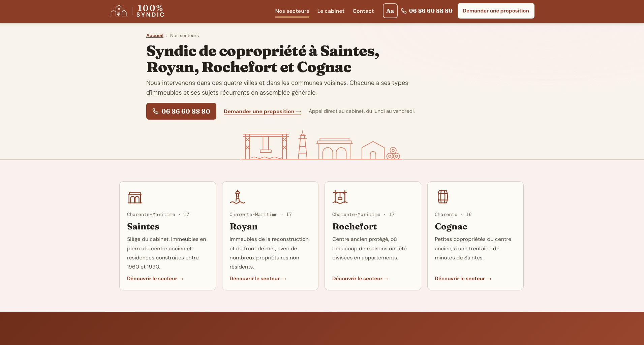This screenshot has width=644, height=345.
Task: Toggle the Aa text size button
Action: [390, 11]
